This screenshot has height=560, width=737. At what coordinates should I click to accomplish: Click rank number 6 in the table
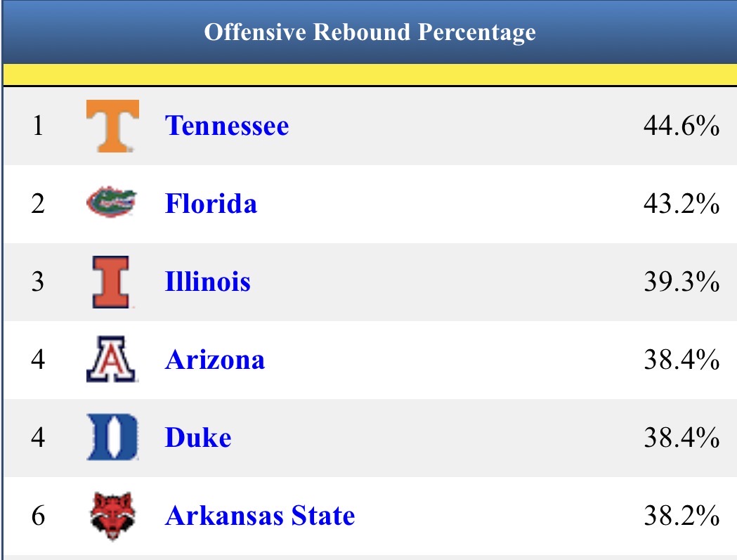38,516
